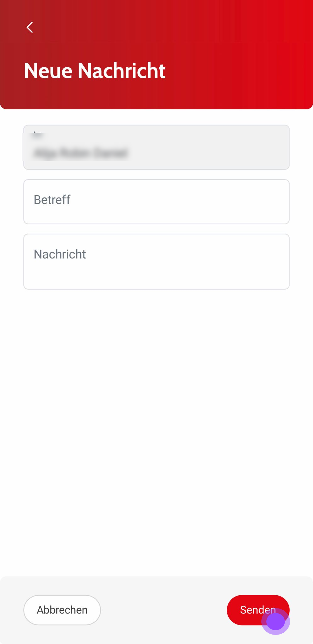
Task: Click the purple touch indicator circle
Action: (x=276, y=621)
